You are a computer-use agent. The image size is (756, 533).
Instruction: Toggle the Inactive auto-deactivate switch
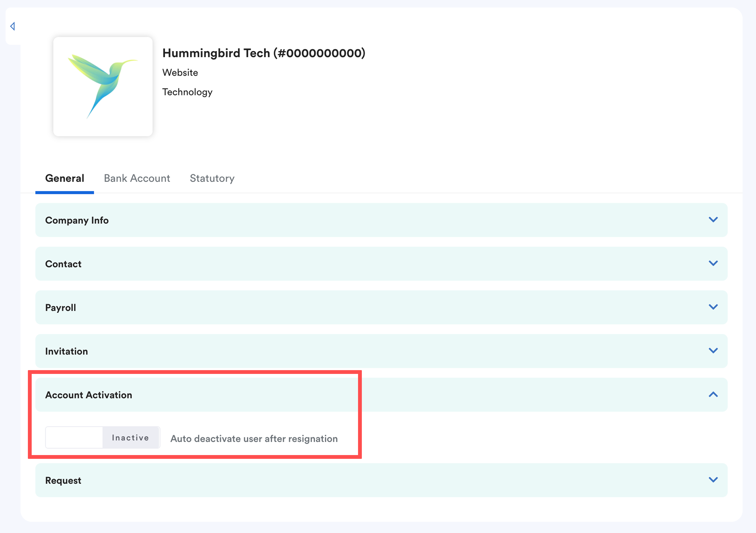[x=103, y=438]
